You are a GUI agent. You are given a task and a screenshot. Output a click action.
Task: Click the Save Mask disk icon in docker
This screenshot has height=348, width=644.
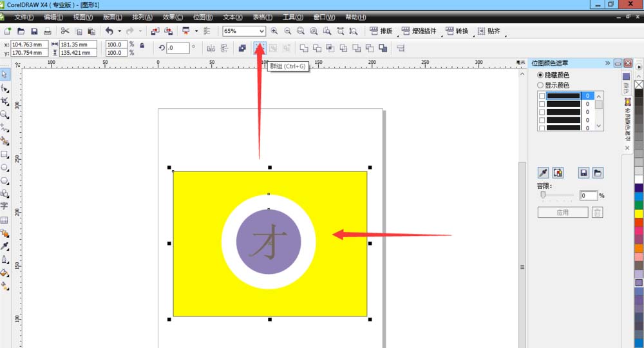coord(583,173)
